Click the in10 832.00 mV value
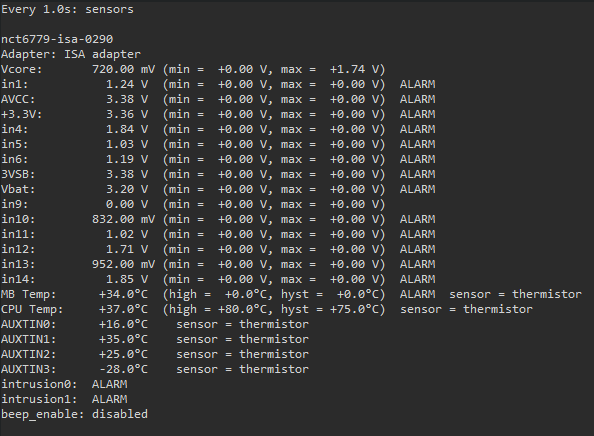Screen dimensions: 594x436 coord(123,219)
